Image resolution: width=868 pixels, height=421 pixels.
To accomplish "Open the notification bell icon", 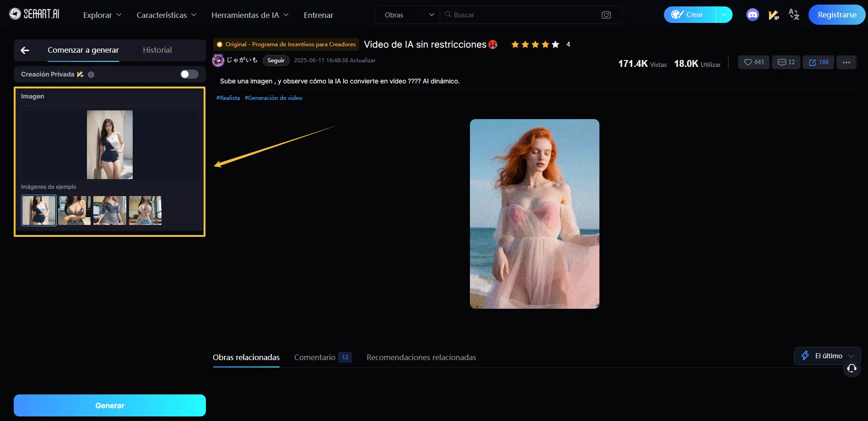I will pos(851,368).
